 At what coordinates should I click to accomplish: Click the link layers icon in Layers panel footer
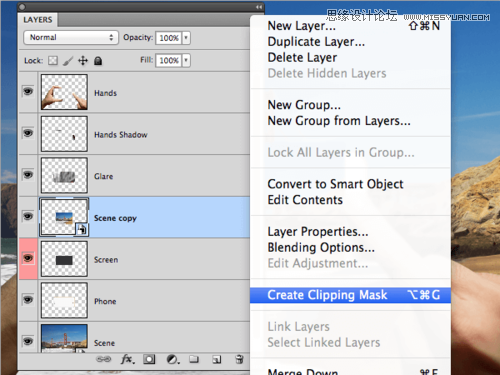[x=103, y=359]
